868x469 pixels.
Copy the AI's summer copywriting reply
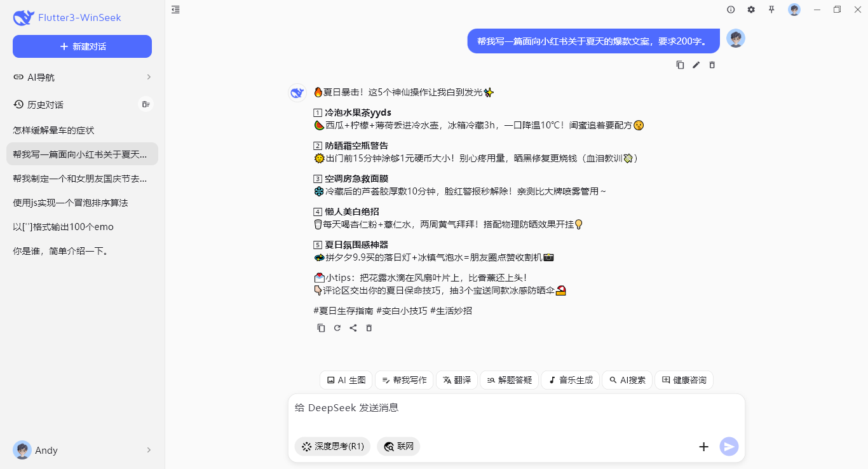321,327
